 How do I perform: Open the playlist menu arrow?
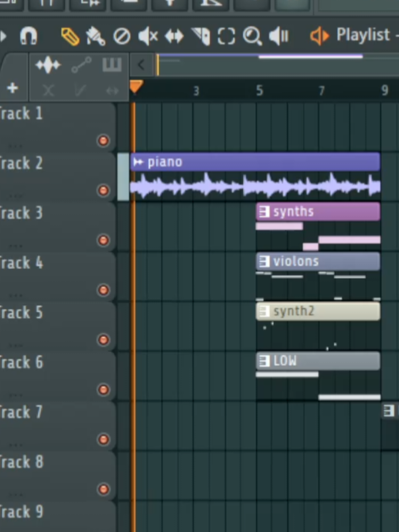3,36
